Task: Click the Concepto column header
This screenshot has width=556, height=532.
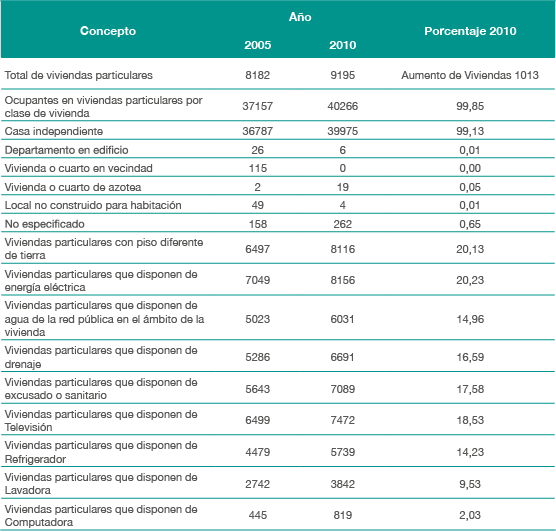Action: (x=108, y=31)
